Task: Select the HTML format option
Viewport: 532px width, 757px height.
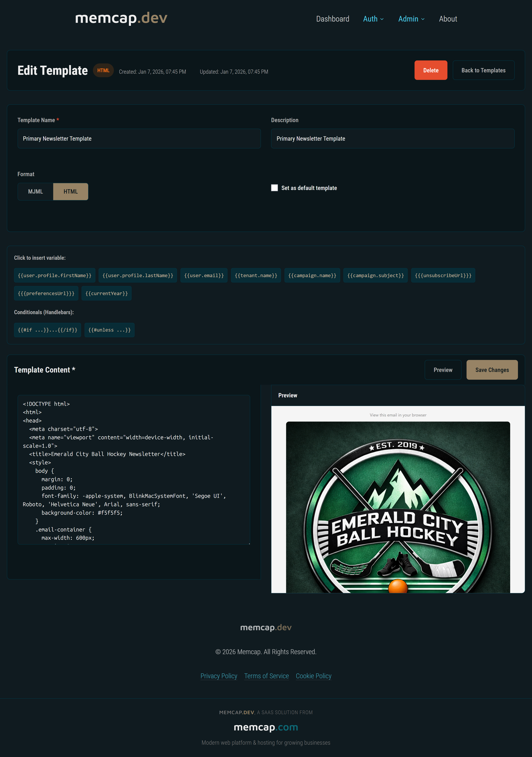Action: pos(70,191)
